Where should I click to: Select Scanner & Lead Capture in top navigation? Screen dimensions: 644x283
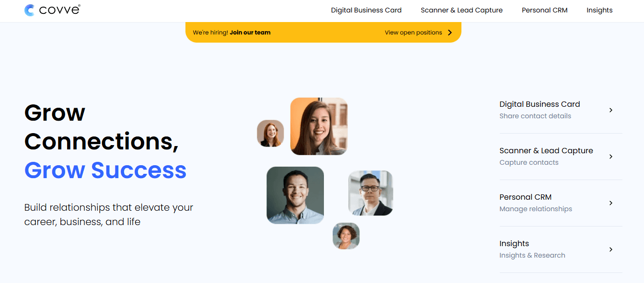coord(461,10)
